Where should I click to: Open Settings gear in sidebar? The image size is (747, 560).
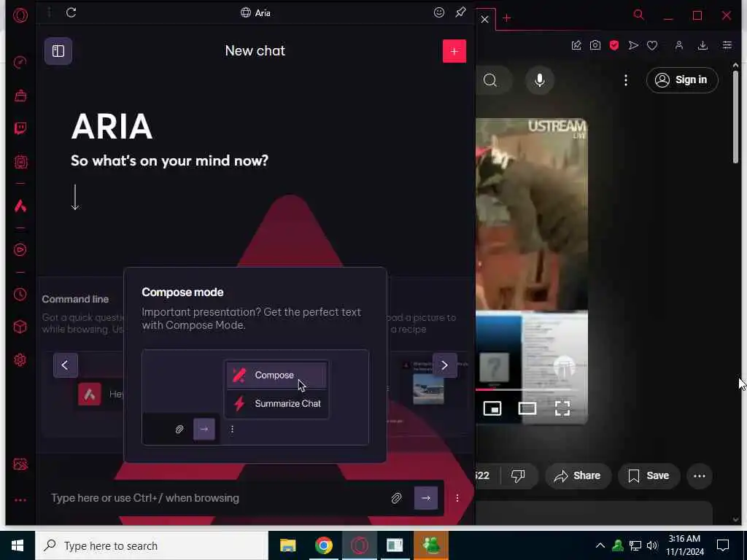click(x=20, y=360)
